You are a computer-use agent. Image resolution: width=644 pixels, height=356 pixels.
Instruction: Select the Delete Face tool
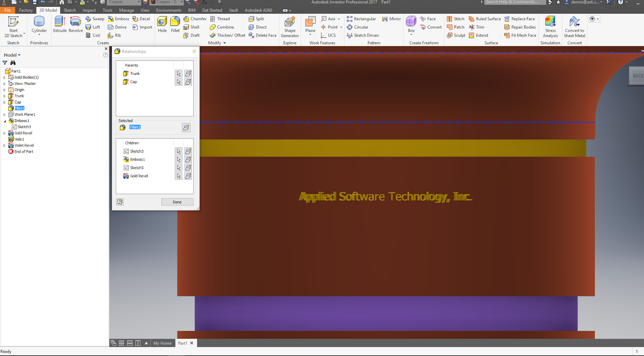263,35
